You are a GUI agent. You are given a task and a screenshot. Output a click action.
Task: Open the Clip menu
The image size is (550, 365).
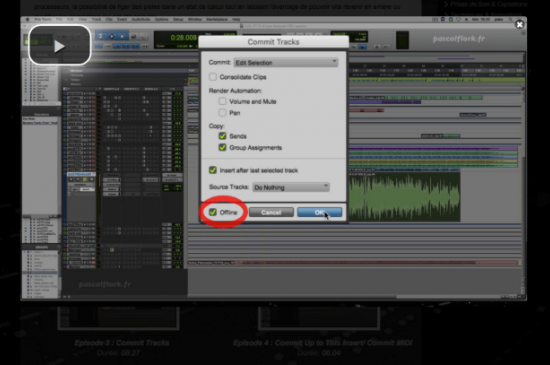tap(109, 19)
